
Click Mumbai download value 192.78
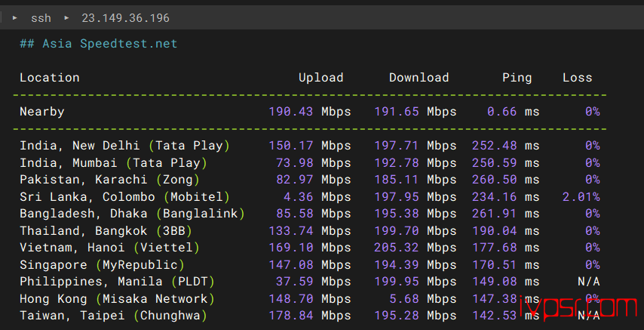point(397,163)
